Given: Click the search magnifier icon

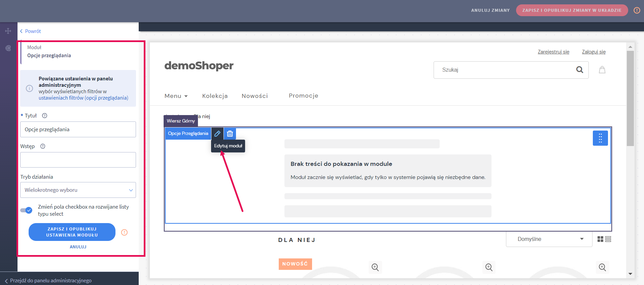Looking at the screenshot, I should [x=579, y=70].
